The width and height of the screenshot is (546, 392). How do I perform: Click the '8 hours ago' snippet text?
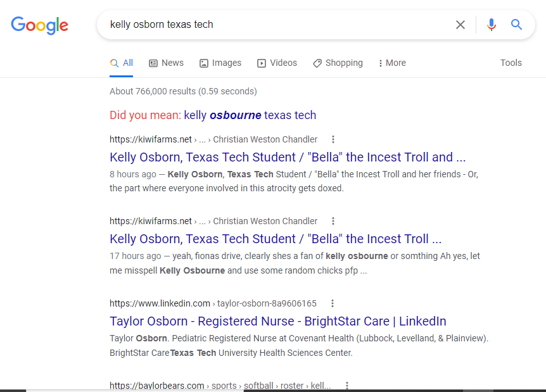click(x=133, y=174)
